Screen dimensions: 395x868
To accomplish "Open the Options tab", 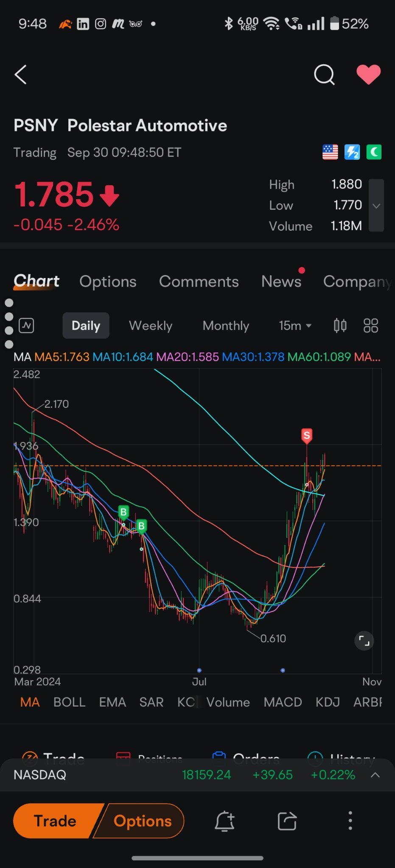I will [x=108, y=281].
